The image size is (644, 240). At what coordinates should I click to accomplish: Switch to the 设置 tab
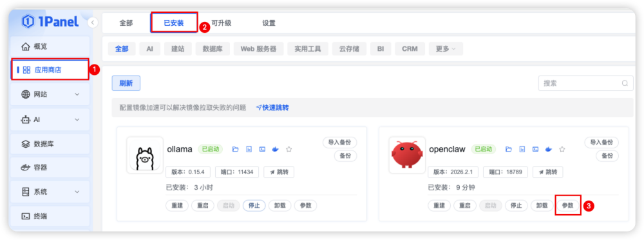(x=269, y=23)
